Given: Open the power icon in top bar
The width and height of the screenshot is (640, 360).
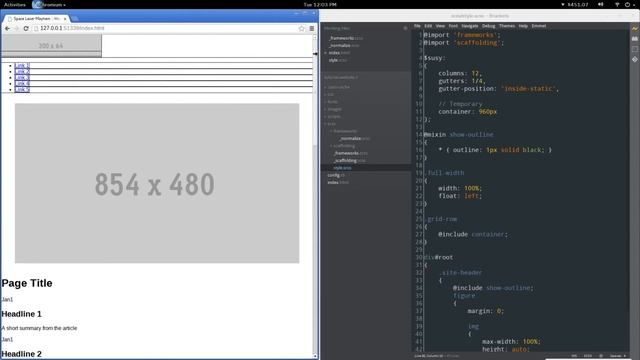Looking at the screenshot, I should [x=627, y=4].
